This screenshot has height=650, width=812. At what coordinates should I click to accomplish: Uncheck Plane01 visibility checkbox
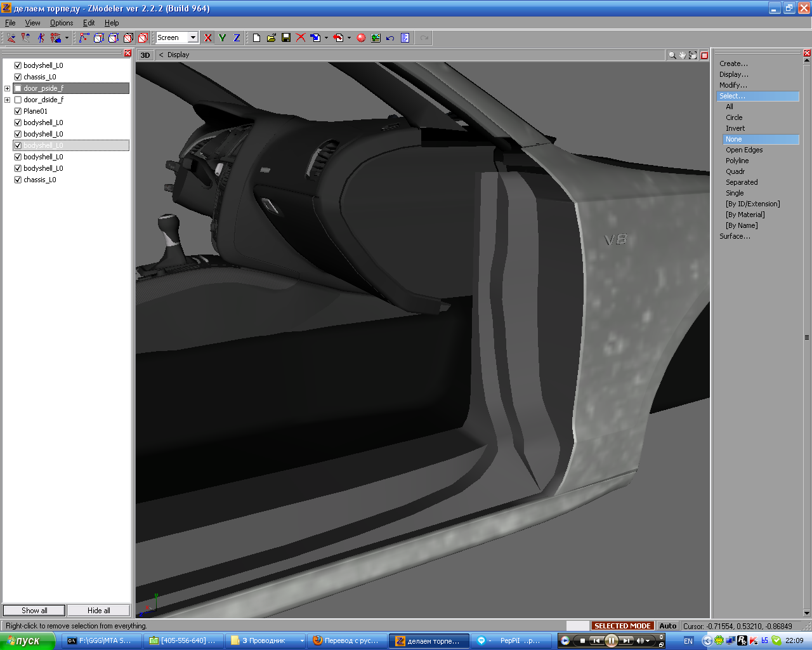18,111
